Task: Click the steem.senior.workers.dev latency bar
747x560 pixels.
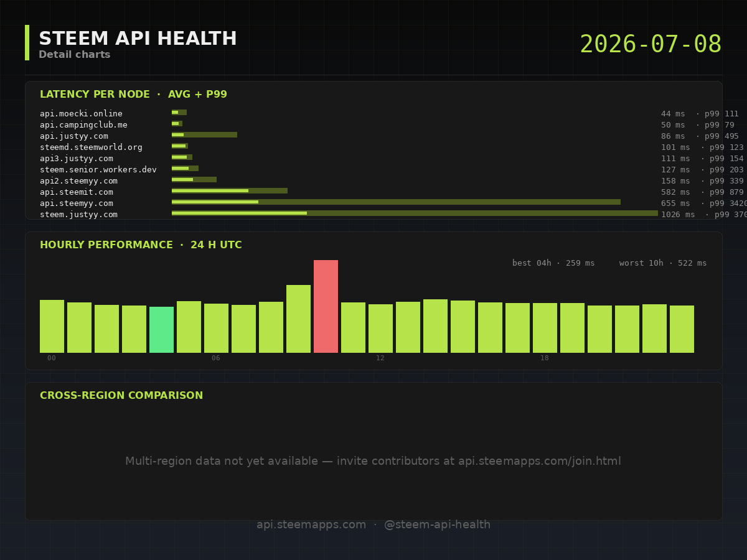Action: click(185, 168)
